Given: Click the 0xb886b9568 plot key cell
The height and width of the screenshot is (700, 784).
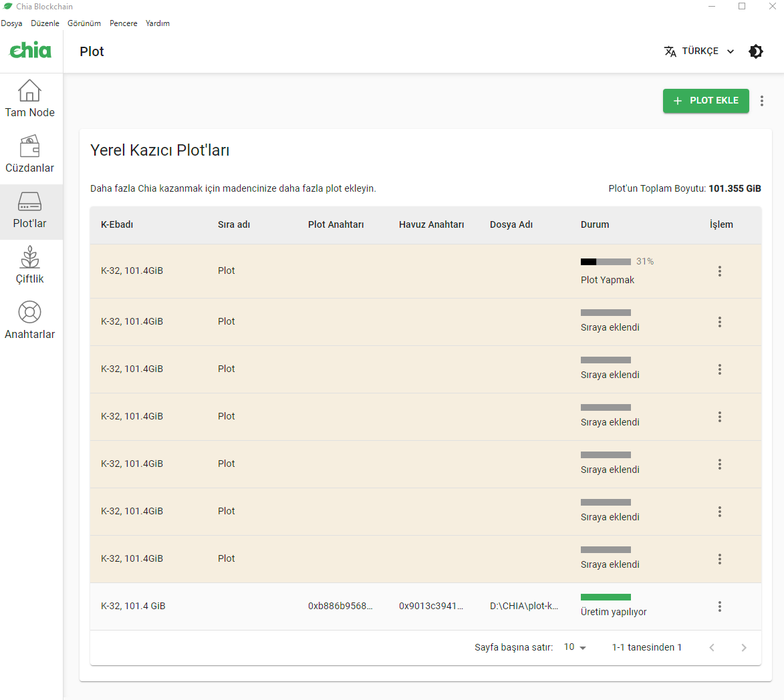Looking at the screenshot, I should pyautogui.click(x=340, y=606).
